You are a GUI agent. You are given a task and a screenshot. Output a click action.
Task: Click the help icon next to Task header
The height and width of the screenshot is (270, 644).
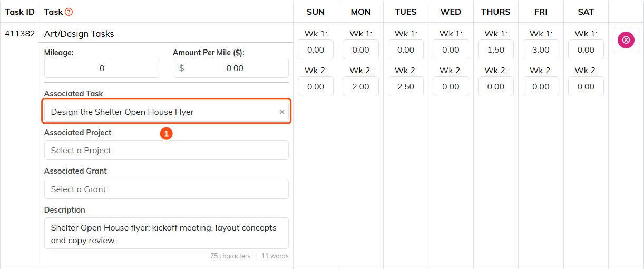pyautogui.click(x=69, y=12)
